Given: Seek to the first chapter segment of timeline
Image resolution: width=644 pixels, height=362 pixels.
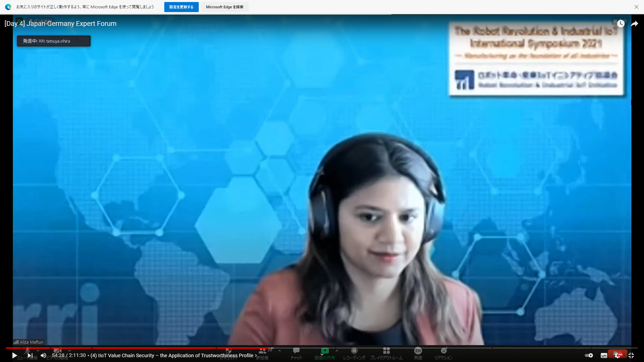Looking at the screenshot, I should 13,348.
